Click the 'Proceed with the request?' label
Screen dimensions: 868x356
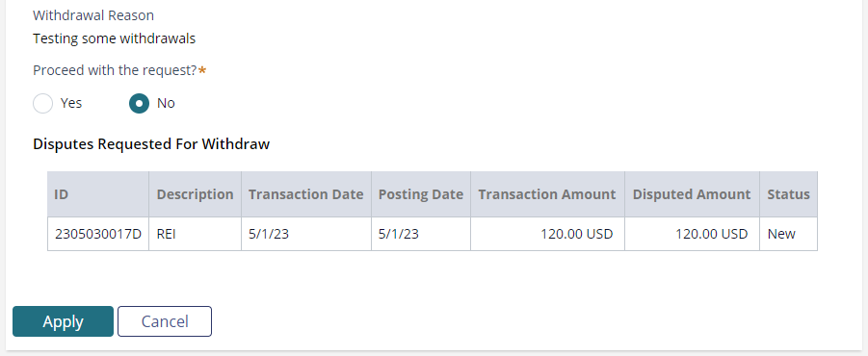tap(116, 71)
